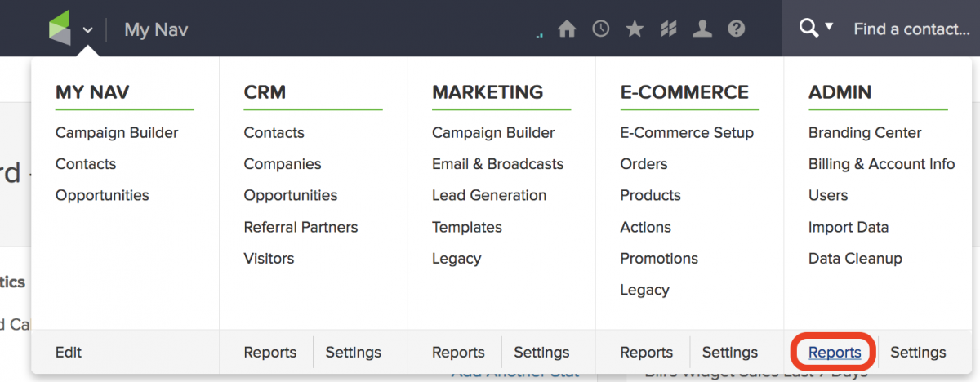Viewport: 980px width, 382px height.
Task: Select Lead Generation under Marketing
Action: point(489,196)
